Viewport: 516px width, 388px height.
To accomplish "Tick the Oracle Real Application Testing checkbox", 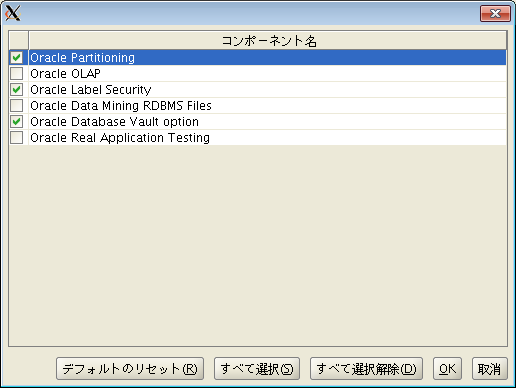I will click(16, 138).
